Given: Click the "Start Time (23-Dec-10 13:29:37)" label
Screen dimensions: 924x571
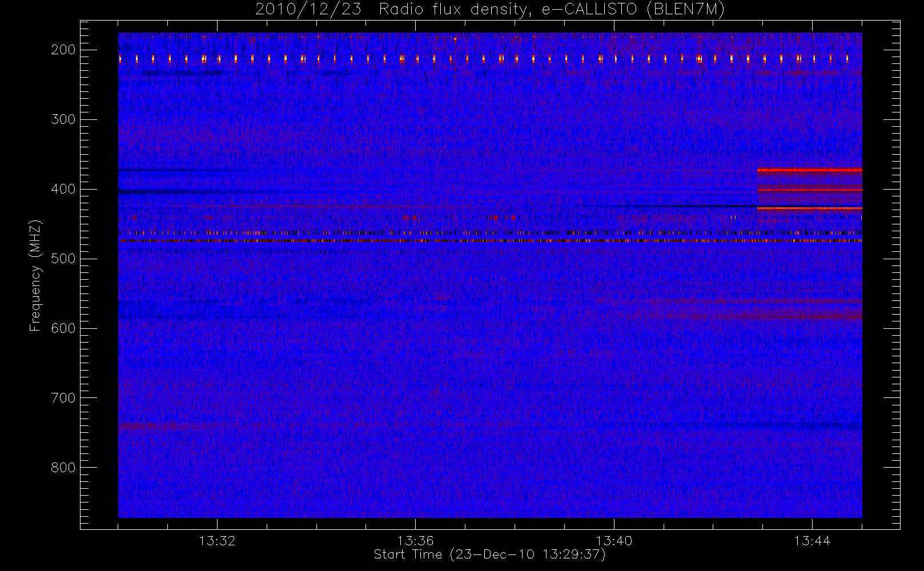Looking at the screenshot, I should point(489,554).
